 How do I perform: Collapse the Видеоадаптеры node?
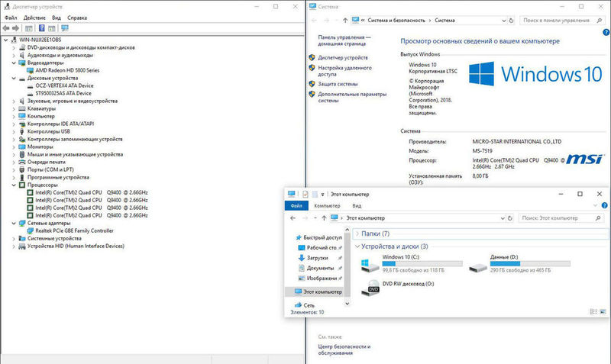pos(14,63)
